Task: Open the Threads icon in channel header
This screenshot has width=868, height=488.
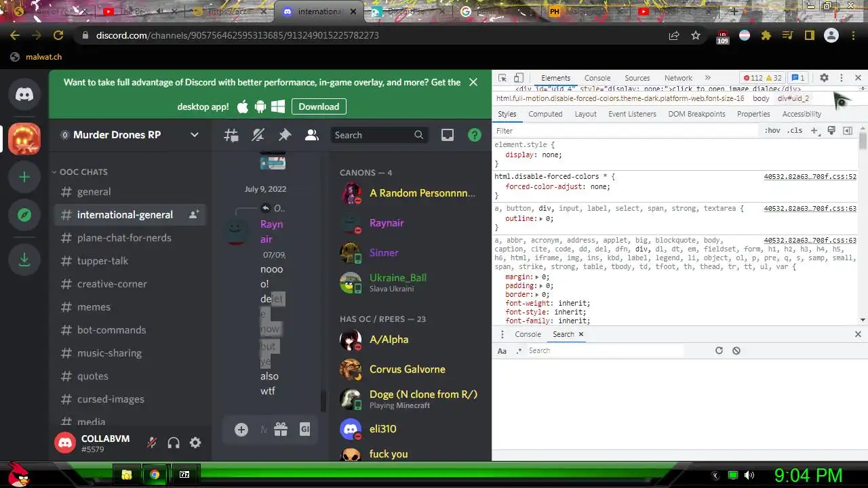Action: [x=231, y=135]
